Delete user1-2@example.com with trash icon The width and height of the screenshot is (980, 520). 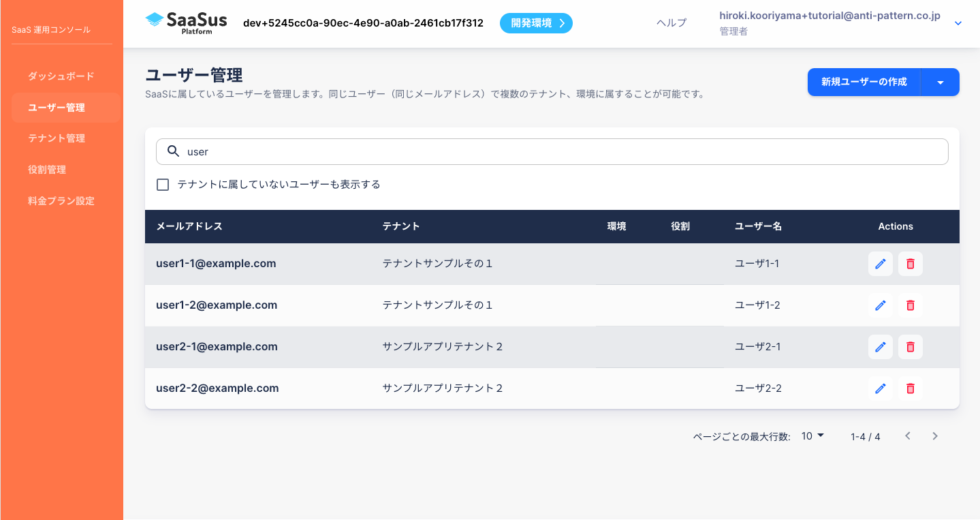tap(911, 305)
